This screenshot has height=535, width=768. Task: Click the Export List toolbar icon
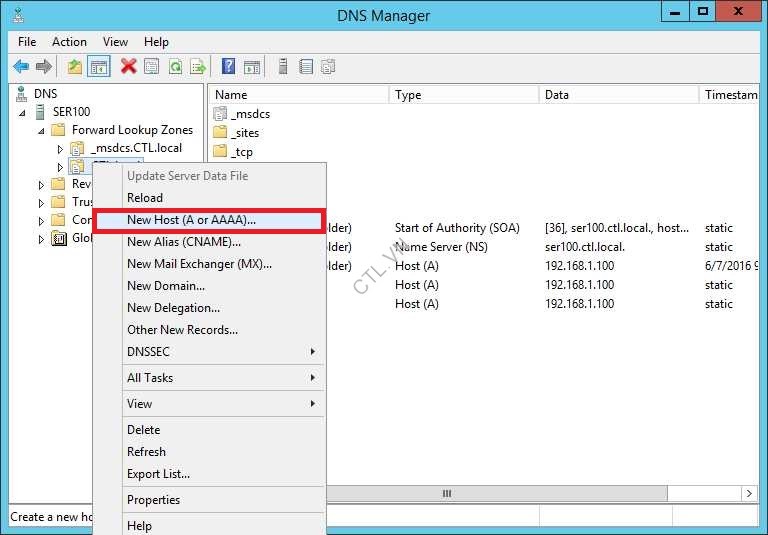point(198,67)
